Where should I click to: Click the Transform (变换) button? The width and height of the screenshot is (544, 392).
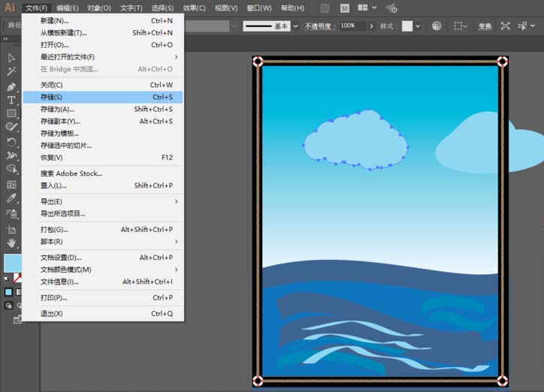tap(485, 26)
